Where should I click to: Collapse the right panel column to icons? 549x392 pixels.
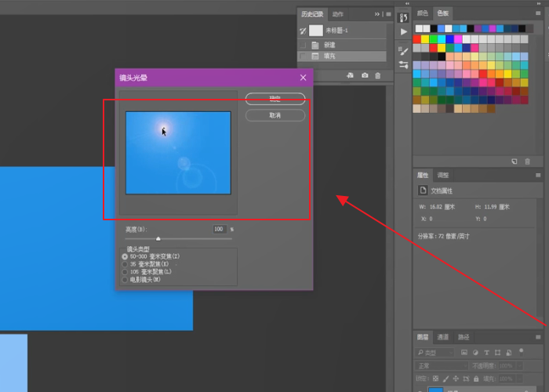click(x=539, y=3)
